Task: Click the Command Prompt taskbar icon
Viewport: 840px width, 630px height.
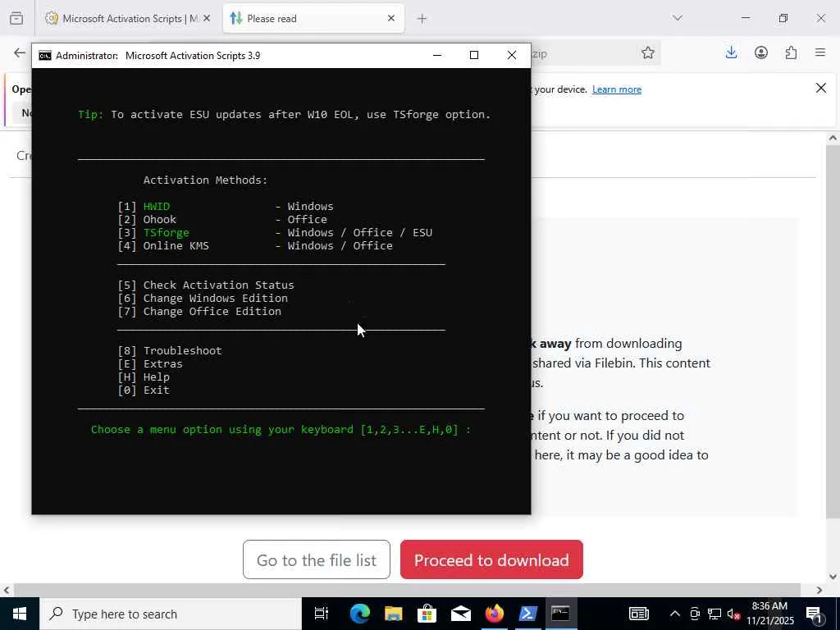Action: (x=561, y=614)
